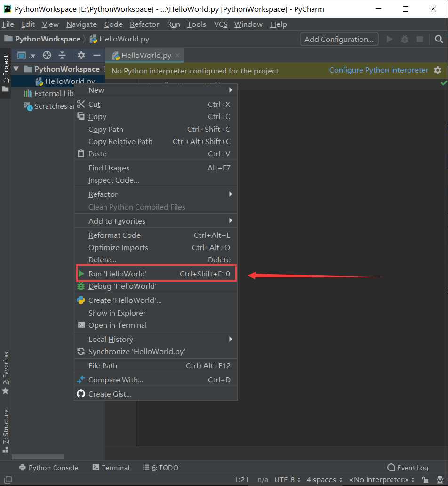
Task: Click the lock icon in the status bar
Action: tap(425, 479)
